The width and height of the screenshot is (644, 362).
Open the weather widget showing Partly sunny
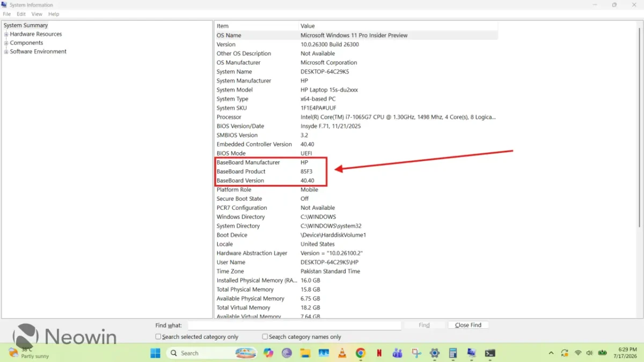(30, 353)
